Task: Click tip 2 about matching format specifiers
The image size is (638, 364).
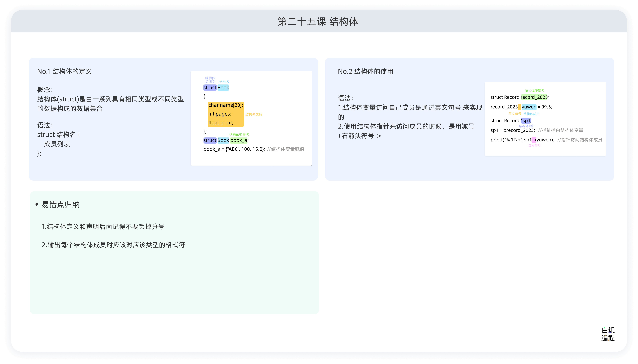Action: [x=113, y=245]
